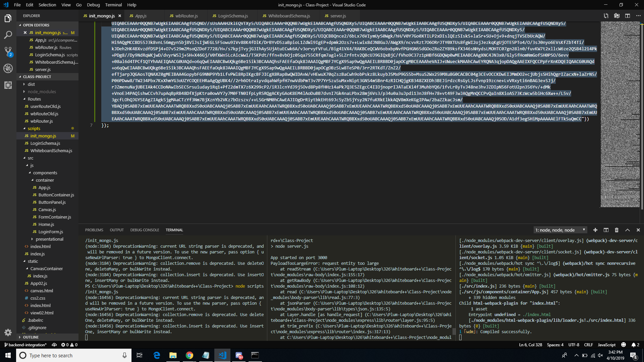Open the Source Control view
This screenshot has height=362, width=644.
point(8,52)
